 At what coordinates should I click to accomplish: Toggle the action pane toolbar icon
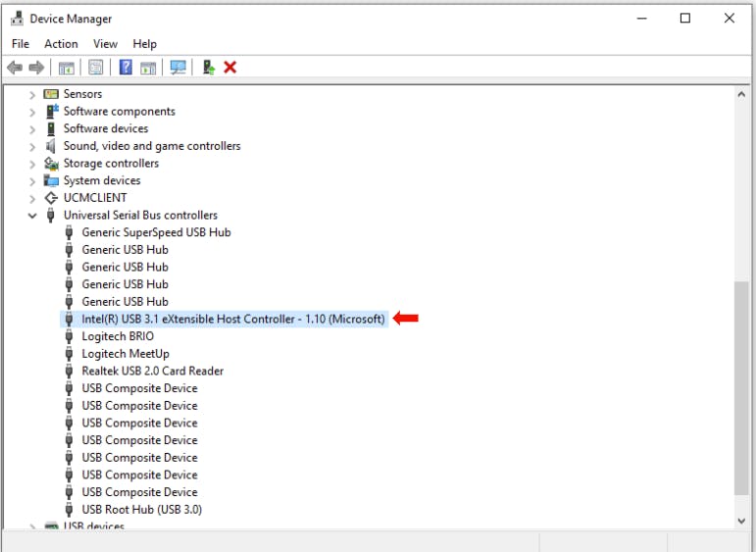148,68
